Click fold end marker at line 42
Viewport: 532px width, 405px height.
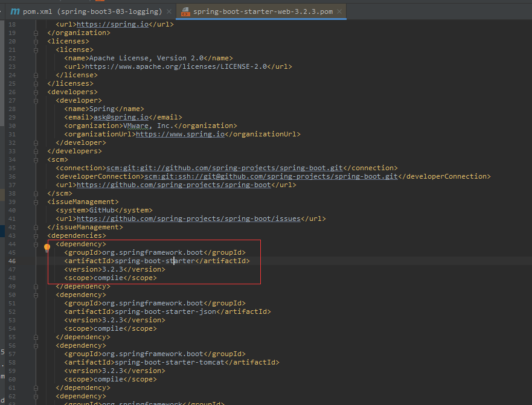point(36,228)
